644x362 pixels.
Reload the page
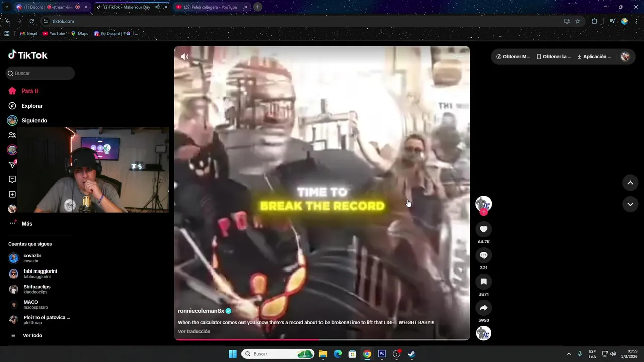tap(31, 21)
